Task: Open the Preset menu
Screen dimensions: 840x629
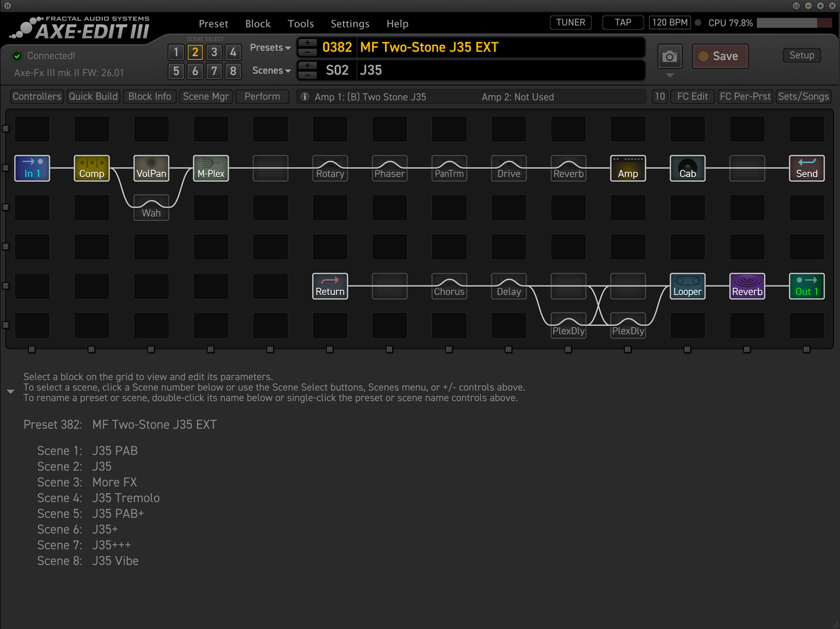Action: click(x=213, y=24)
